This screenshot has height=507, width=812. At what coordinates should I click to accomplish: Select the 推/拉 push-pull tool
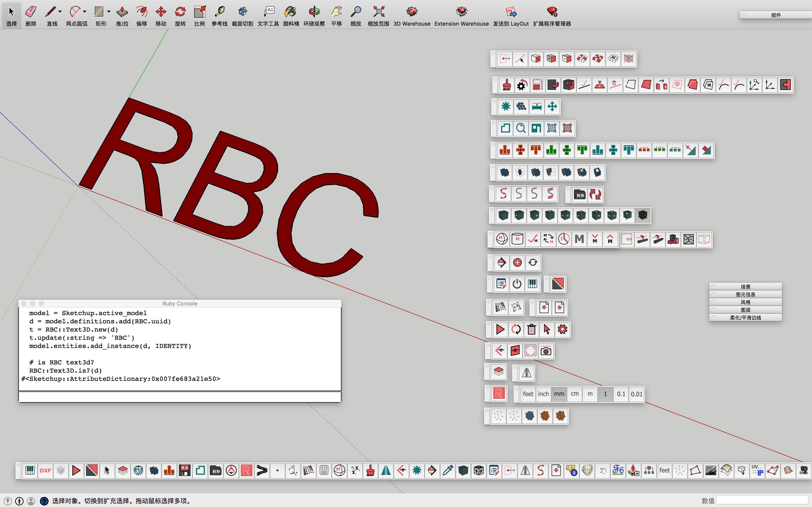[x=122, y=12]
